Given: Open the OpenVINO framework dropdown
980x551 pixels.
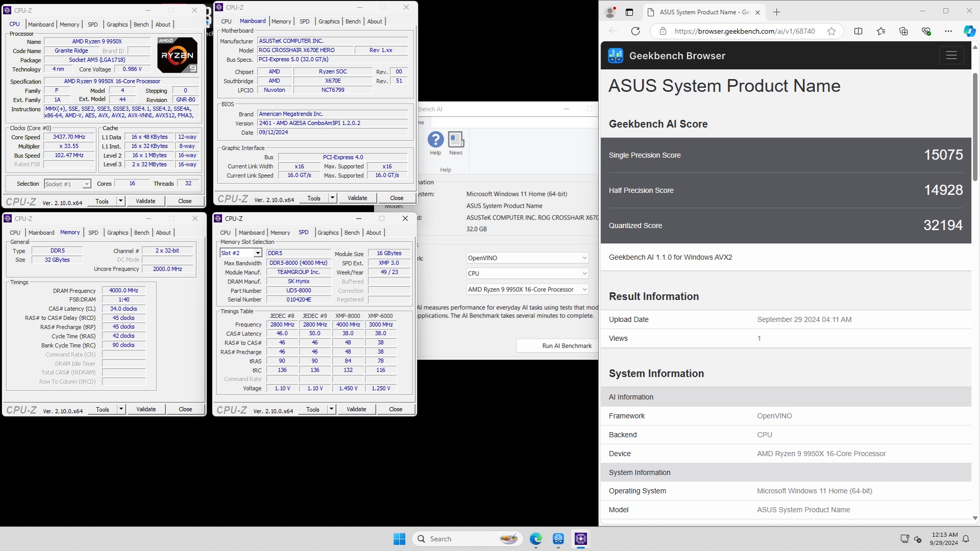Looking at the screenshot, I should [527, 258].
